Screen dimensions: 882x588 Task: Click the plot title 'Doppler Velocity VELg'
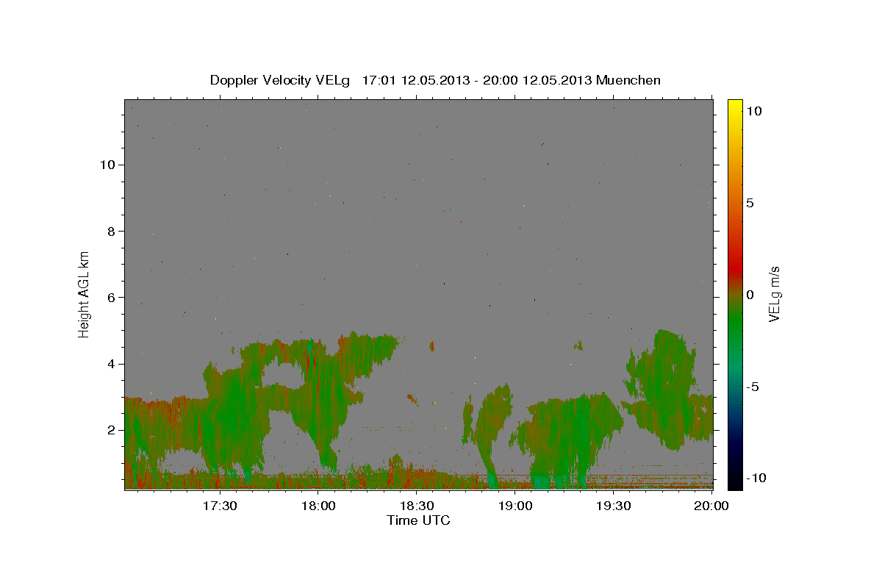[x=281, y=80]
